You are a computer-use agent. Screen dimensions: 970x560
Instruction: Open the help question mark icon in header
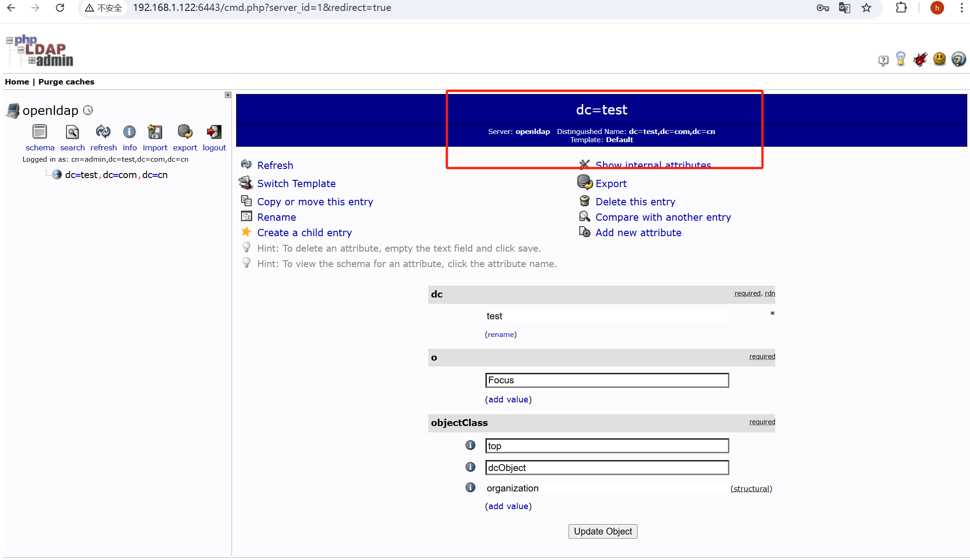[x=959, y=59]
